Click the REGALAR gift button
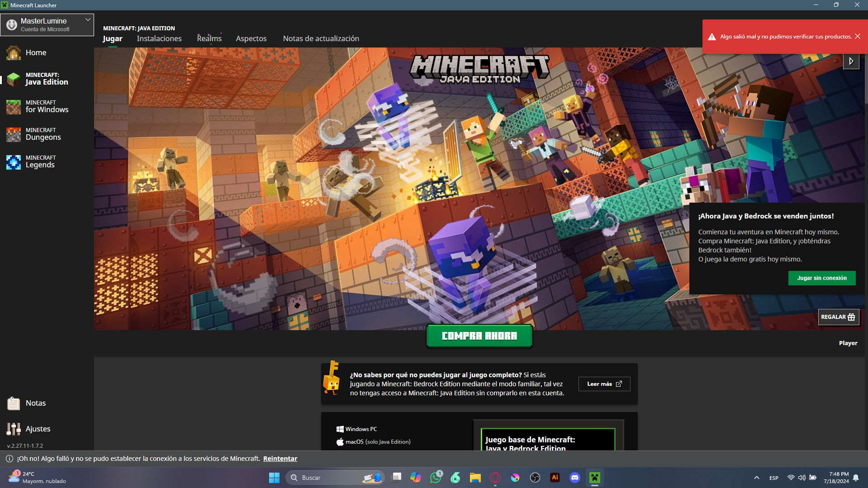Viewport: 868px width, 488px height. [x=838, y=317]
